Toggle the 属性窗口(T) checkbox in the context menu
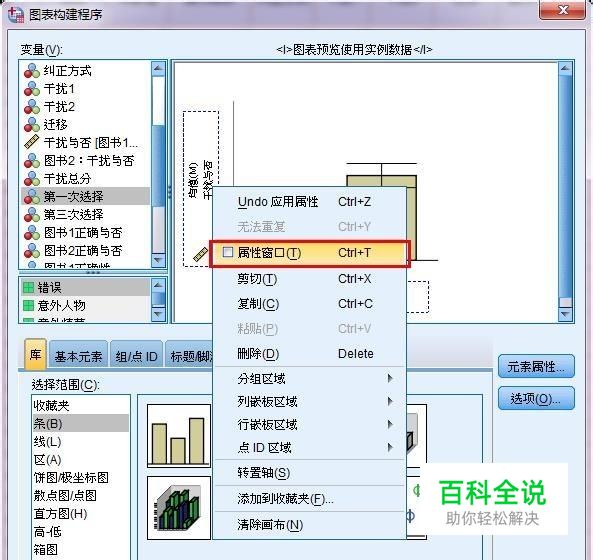The image size is (593, 560). 228,252
